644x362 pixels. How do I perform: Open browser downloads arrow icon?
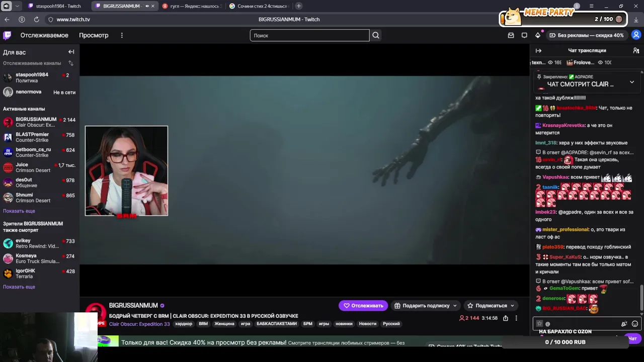[x=636, y=20]
